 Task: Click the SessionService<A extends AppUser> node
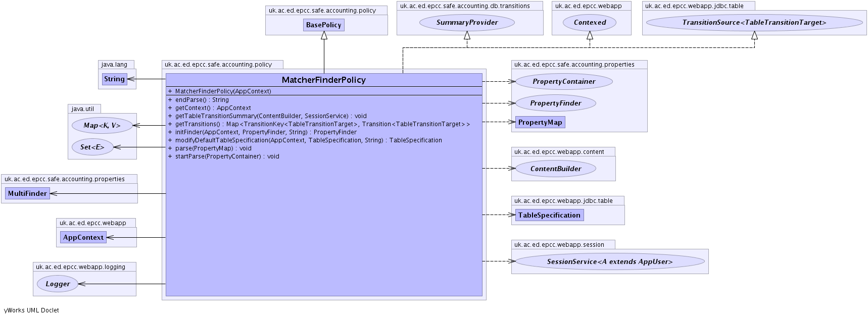point(609,261)
